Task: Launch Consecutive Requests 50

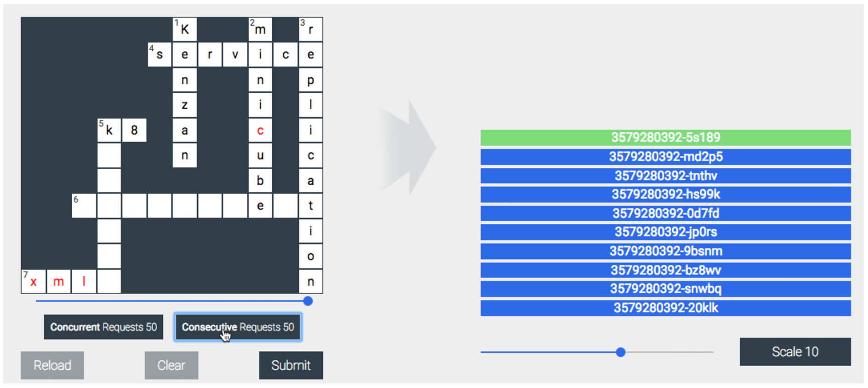Action: click(x=238, y=327)
